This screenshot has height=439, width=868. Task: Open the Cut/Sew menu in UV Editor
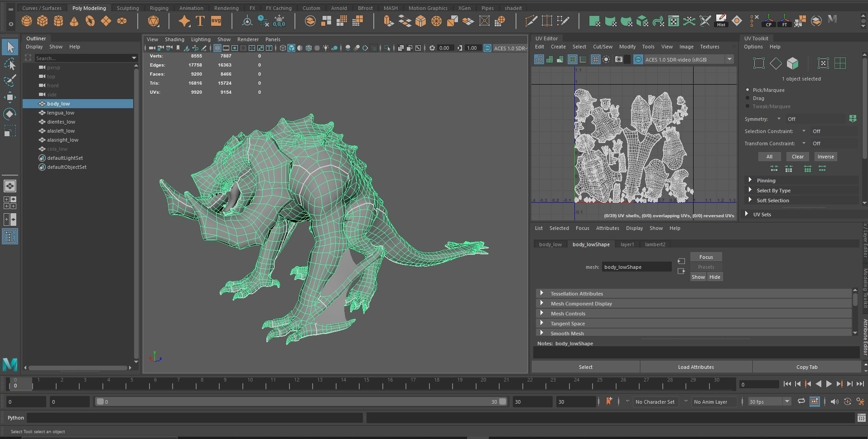602,47
